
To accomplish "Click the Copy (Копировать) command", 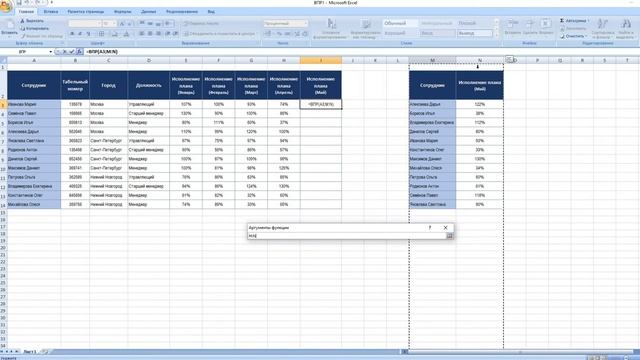I will click(x=34, y=29).
